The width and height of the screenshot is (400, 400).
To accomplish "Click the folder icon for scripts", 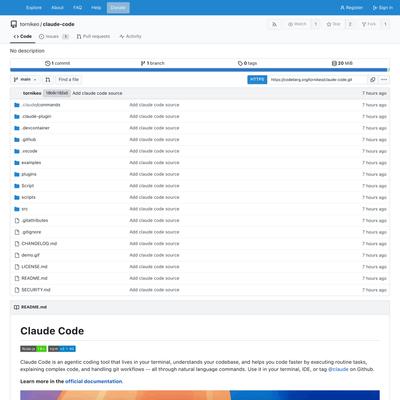I will (x=17, y=197).
